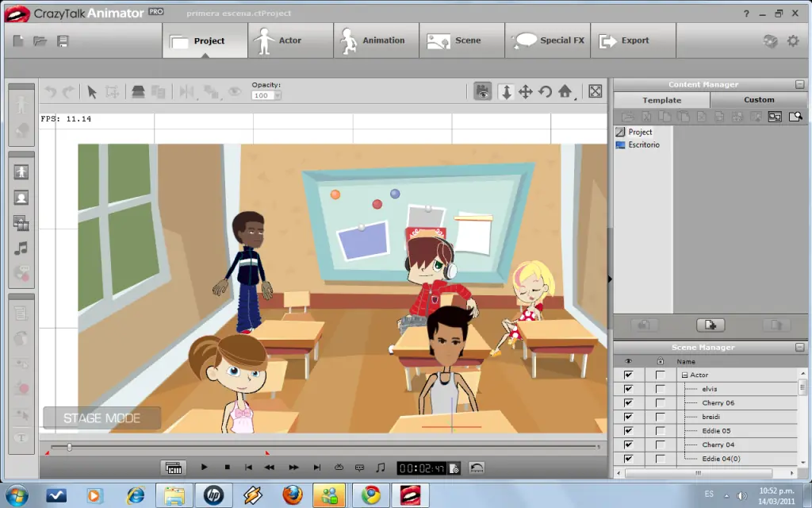Click the music note sidebar icon
Screen dimensions: 812x508
[x=21, y=248]
